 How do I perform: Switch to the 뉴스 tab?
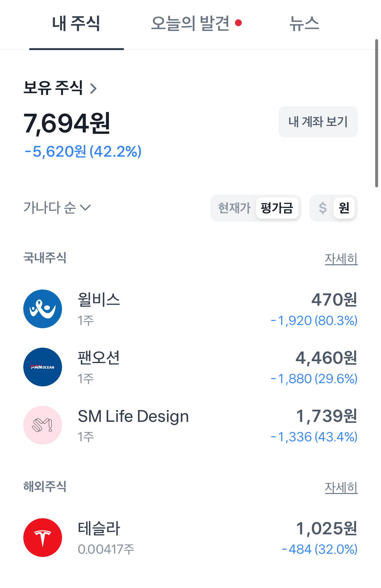[304, 23]
